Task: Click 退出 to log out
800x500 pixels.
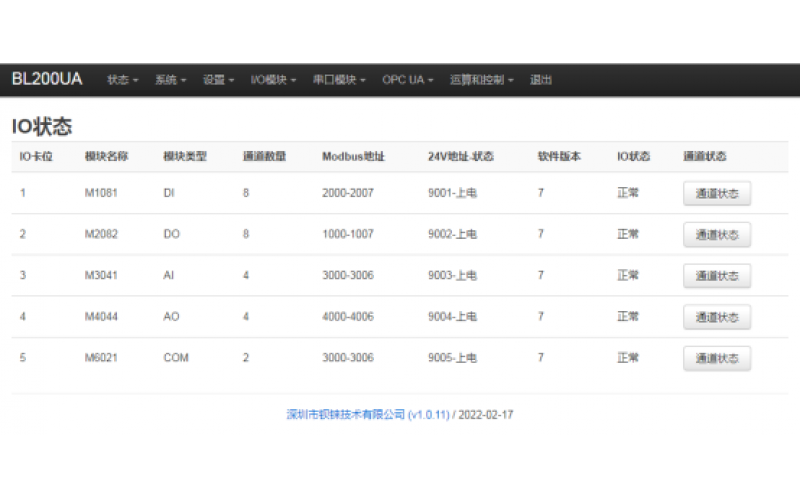Action: 540,80
